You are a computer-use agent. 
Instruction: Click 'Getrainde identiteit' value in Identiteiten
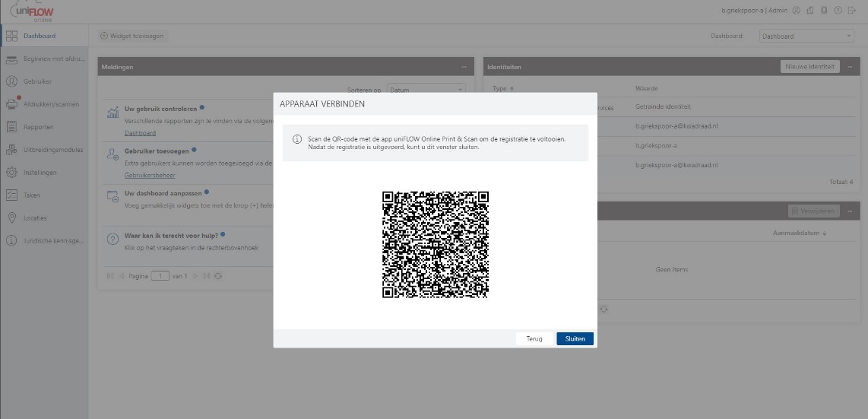(663, 106)
